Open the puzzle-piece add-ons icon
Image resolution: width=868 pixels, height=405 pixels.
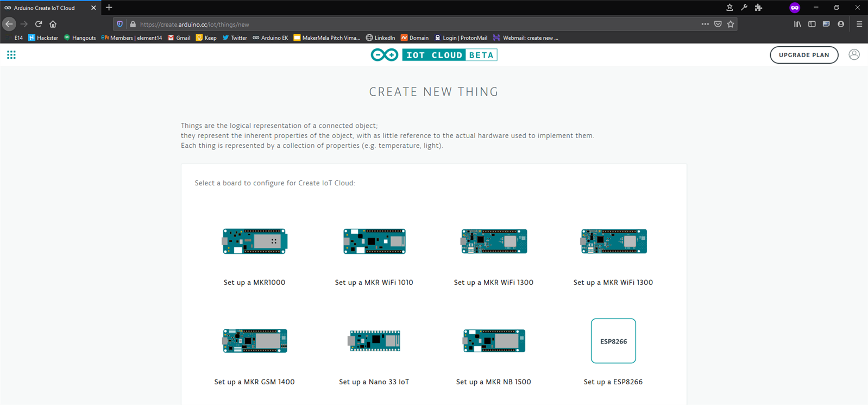(759, 8)
